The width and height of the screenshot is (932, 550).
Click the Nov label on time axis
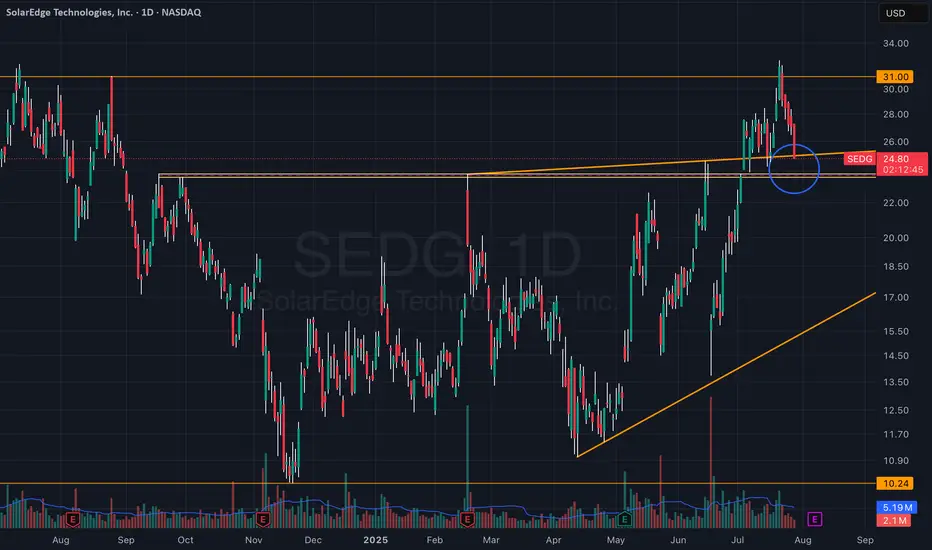pyautogui.click(x=254, y=540)
